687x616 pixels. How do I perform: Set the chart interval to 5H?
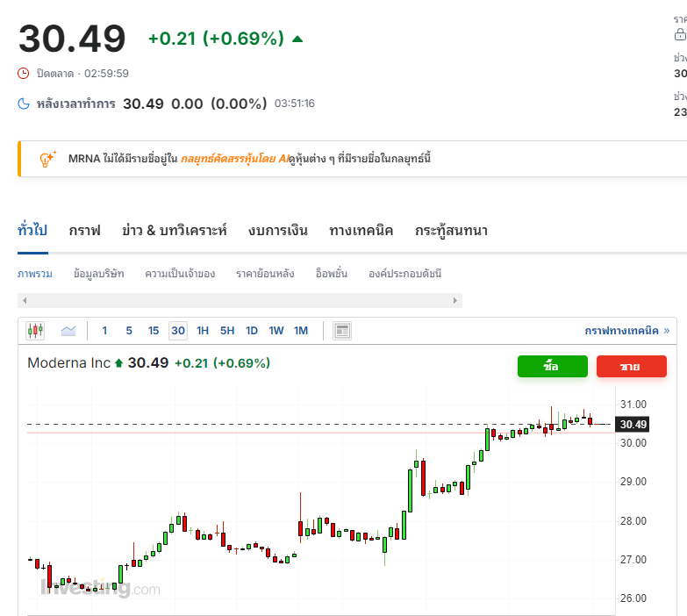click(x=227, y=331)
